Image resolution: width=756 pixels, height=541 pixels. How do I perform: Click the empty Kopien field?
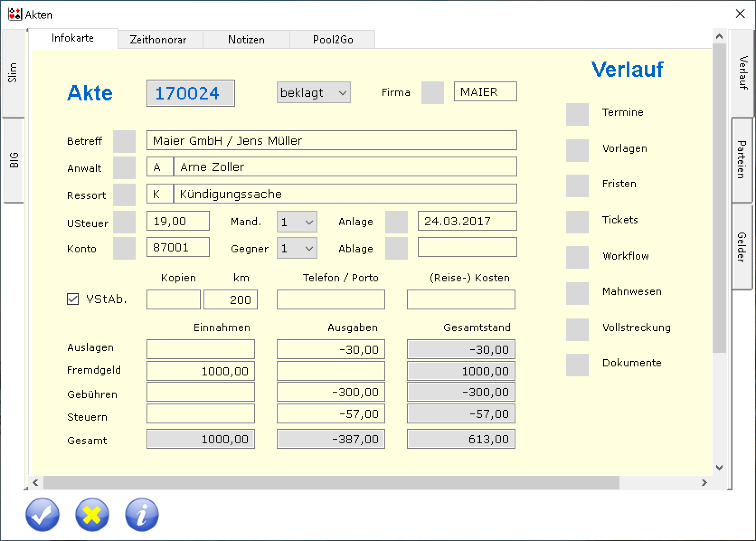[174, 299]
